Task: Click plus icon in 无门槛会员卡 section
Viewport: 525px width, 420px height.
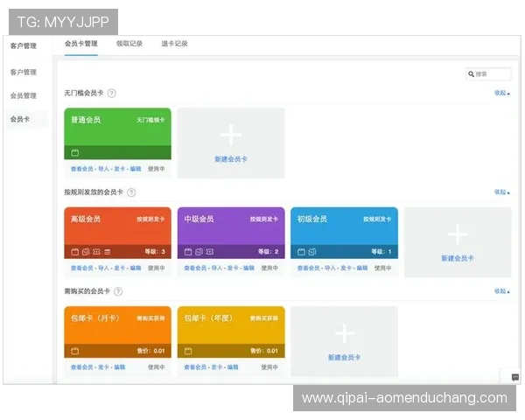Action: point(231,135)
